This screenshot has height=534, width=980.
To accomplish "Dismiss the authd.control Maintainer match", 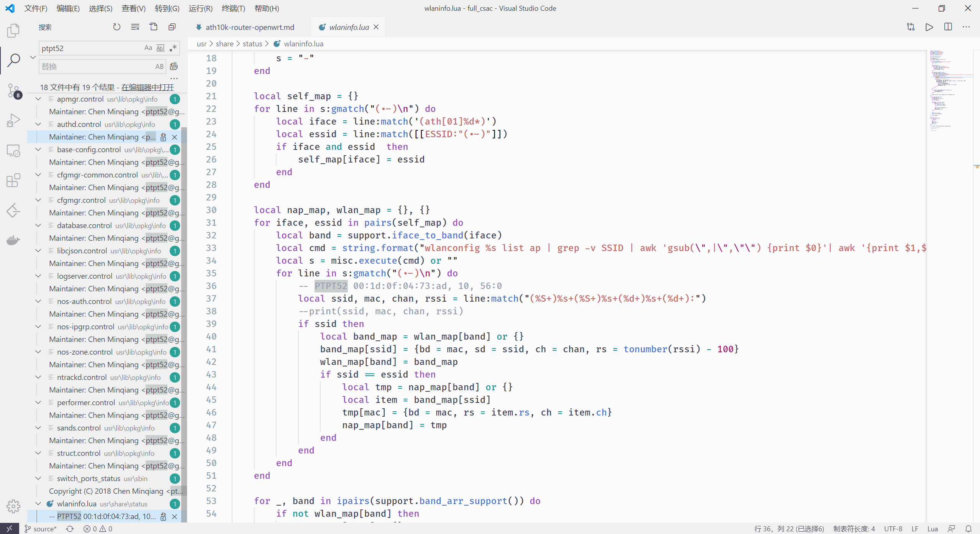I will coord(175,137).
